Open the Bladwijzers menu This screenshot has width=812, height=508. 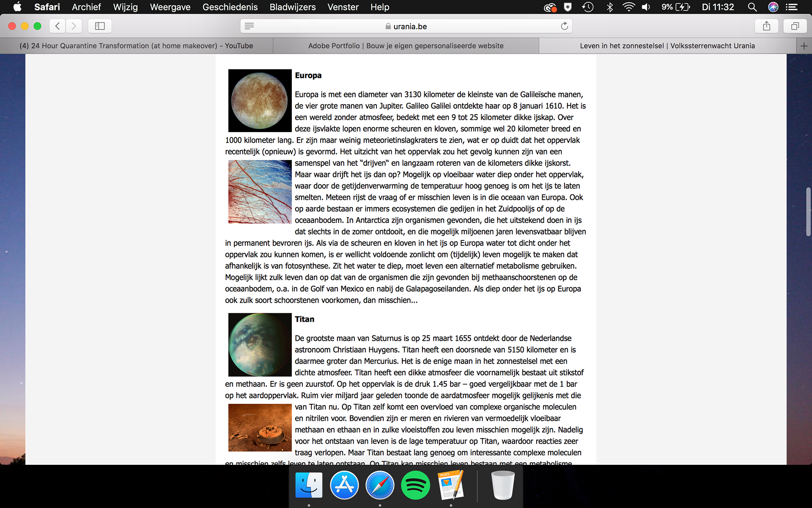click(292, 7)
